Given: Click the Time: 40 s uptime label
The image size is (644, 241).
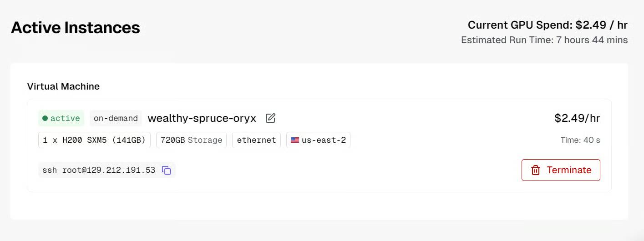Looking at the screenshot, I should click(580, 140).
